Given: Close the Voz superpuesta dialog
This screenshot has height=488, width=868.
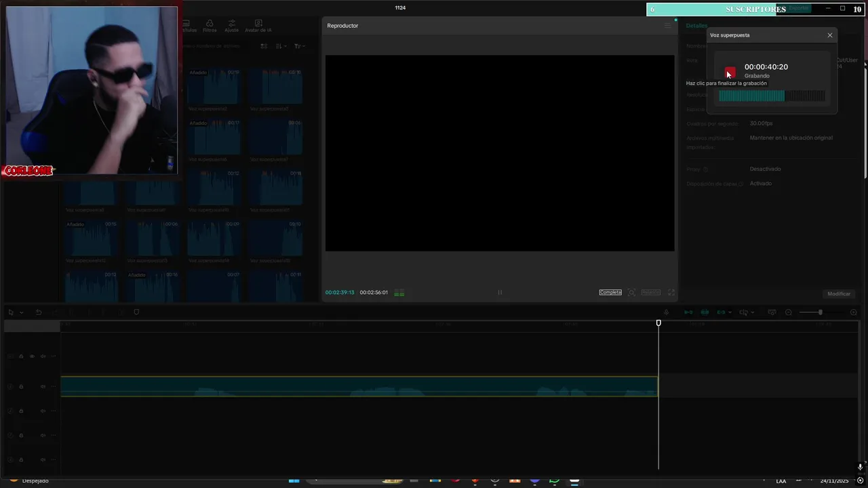Looking at the screenshot, I should pyautogui.click(x=829, y=35).
